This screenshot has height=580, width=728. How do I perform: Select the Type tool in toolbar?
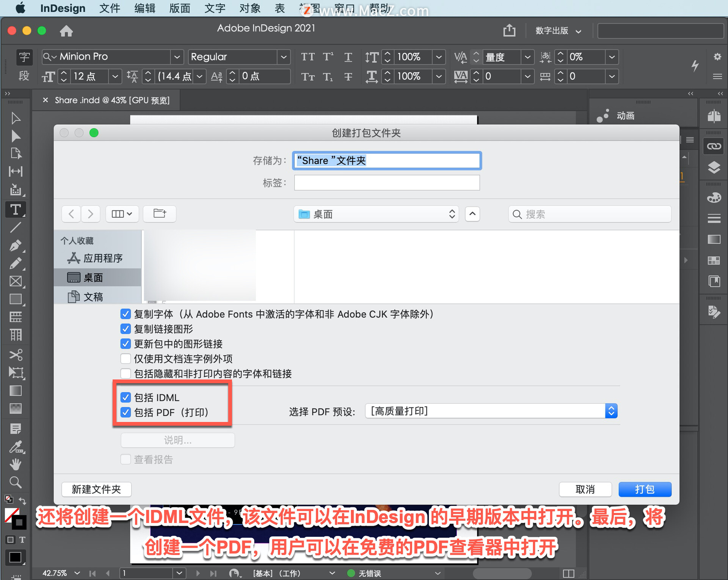coord(16,210)
